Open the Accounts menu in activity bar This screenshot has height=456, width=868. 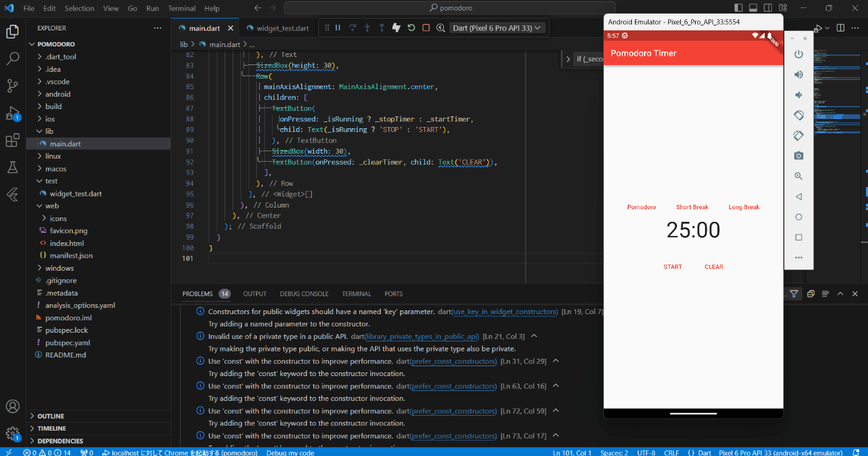click(x=12, y=406)
